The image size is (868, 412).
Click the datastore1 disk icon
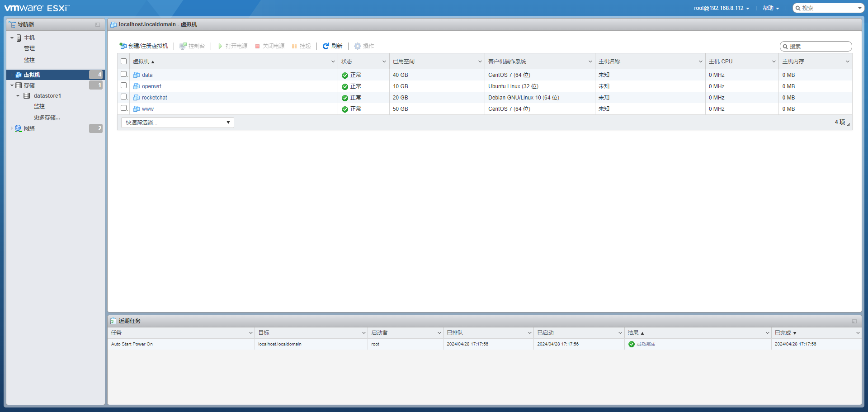27,96
